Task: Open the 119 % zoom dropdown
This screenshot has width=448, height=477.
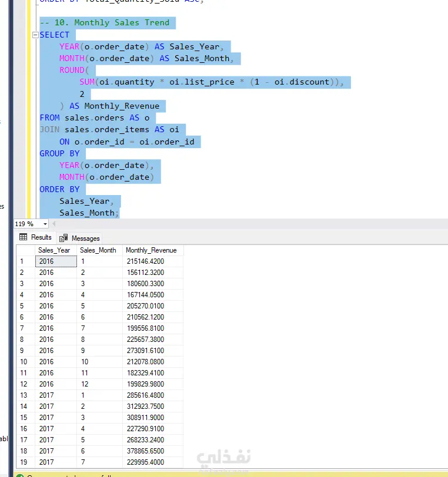Action: 45,224
